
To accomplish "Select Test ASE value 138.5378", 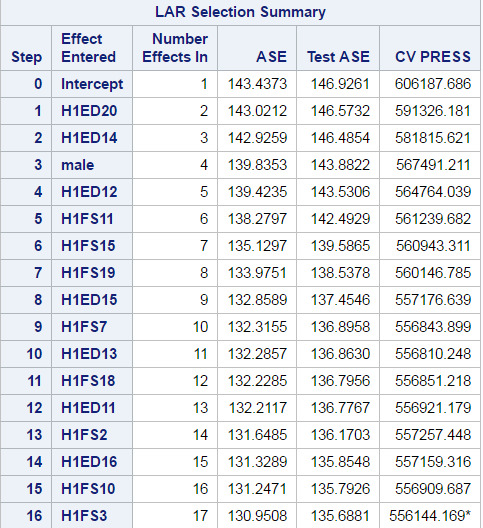I will click(x=340, y=273).
